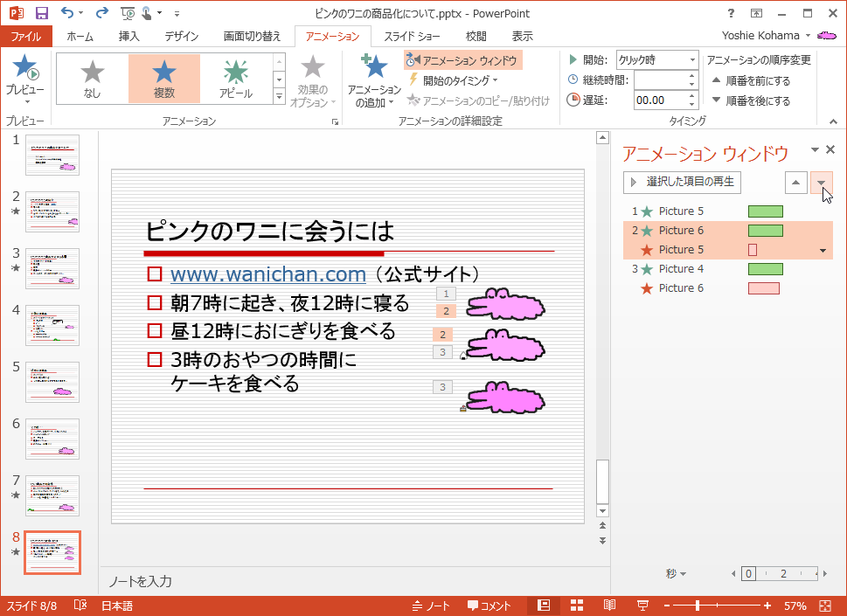This screenshot has width=847, height=616.
Task: Click '選択した項目の再生' button
Action: coord(682,182)
